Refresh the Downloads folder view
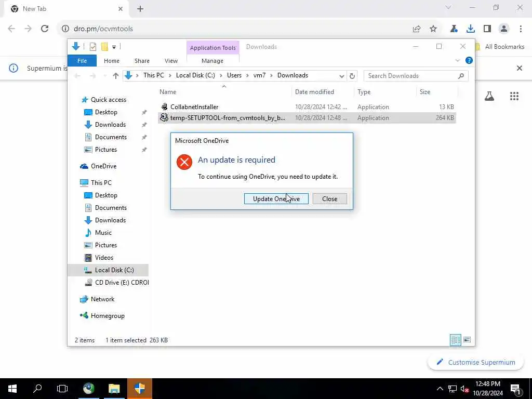Screen dimensions: 532x399 point(352,76)
